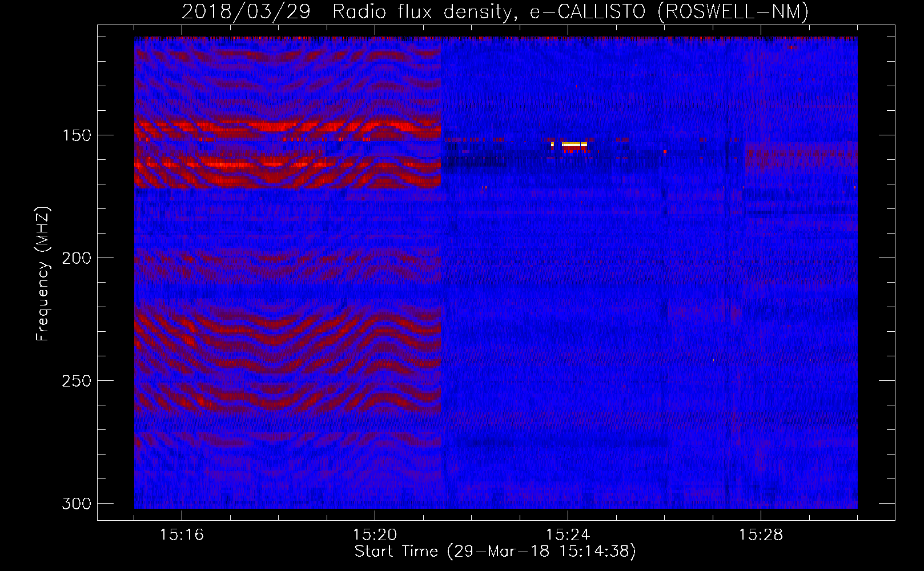The height and width of the screenshot is (571, 924).
Task: Select the 15:16 time tick label
Action: click(x=182, y=534)
